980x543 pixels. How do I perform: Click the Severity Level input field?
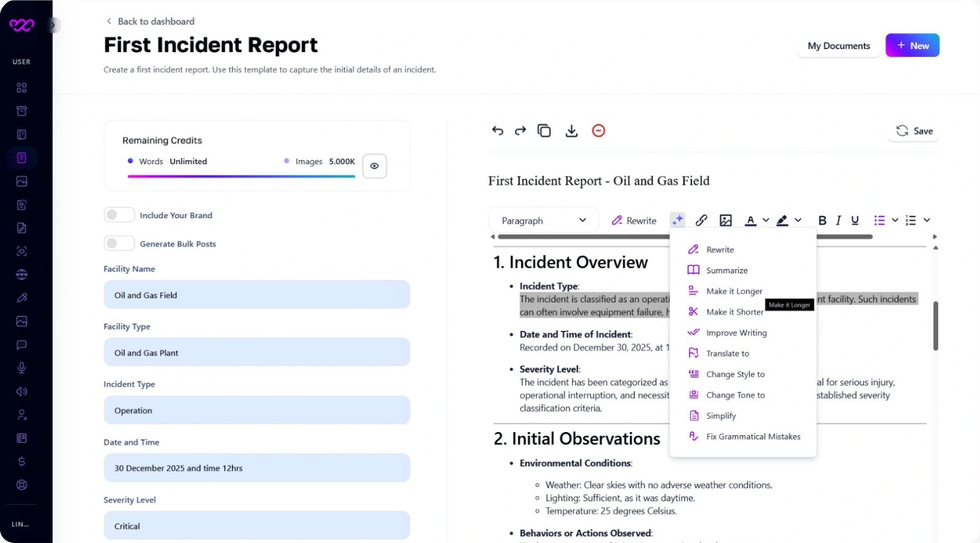tap(257, 525)
